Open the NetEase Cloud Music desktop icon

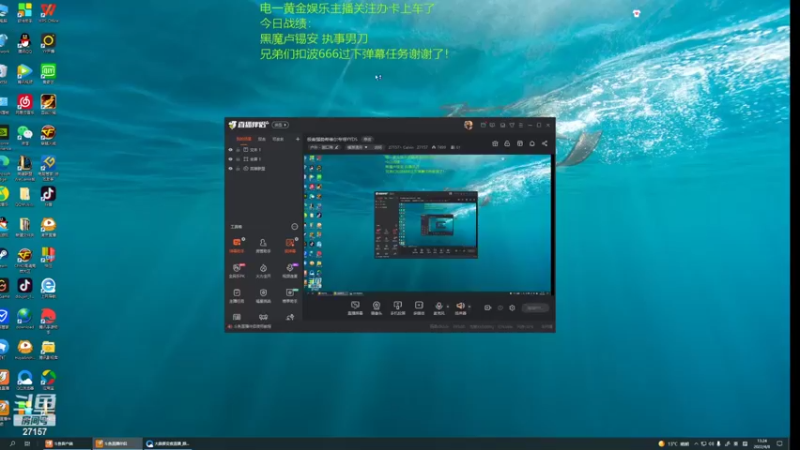point(24,104)
